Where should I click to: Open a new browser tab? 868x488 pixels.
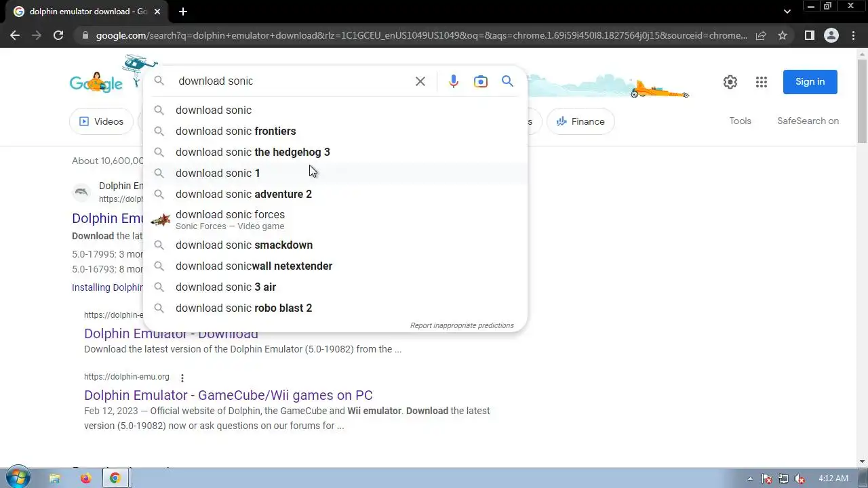point(183,12)
